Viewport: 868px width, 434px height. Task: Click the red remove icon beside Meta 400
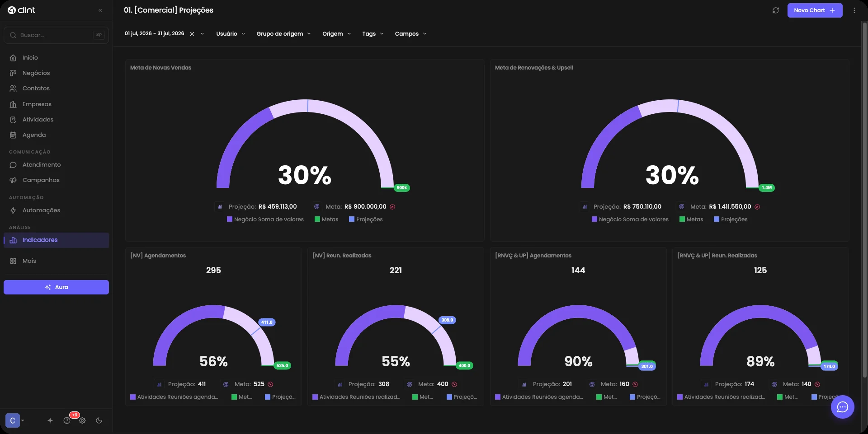(x=454, y=384)
